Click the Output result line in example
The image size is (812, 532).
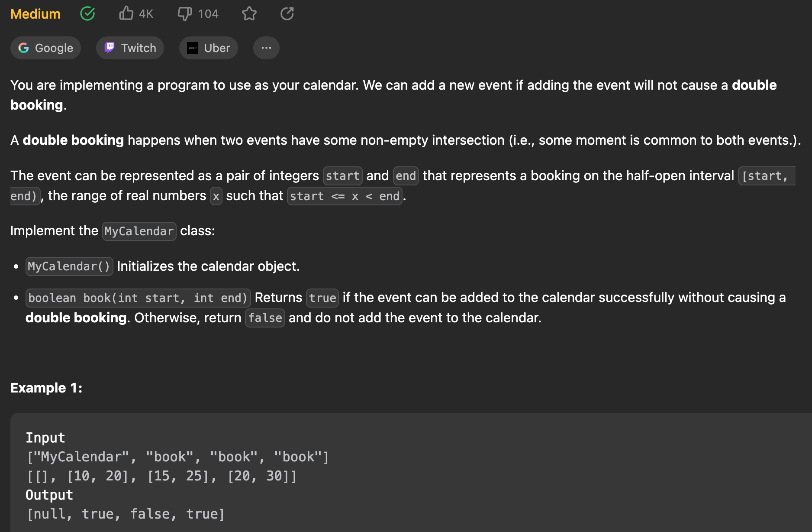126,514
